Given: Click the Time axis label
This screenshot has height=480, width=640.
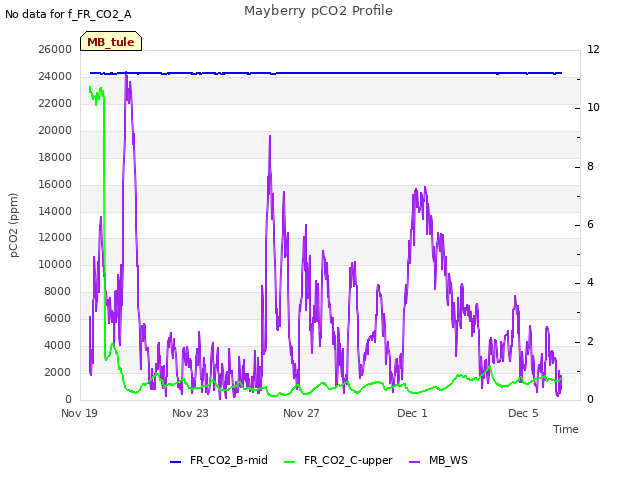Looking at the screenshot, I should [x=566, y=429].
